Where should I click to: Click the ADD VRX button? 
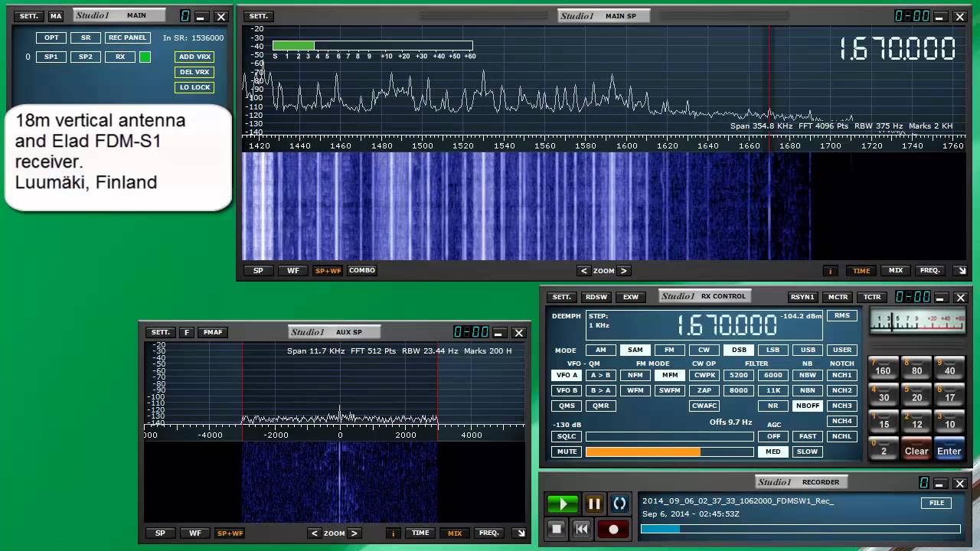pyautogui.click(x=194, y=57)
